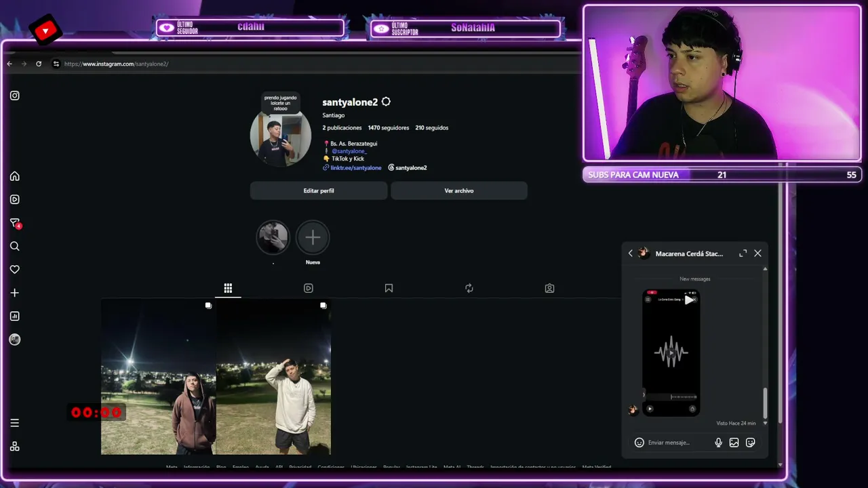View the 1470 seguidores list
Viewport: 868px width, 488px height.
[x=389, y=127]
